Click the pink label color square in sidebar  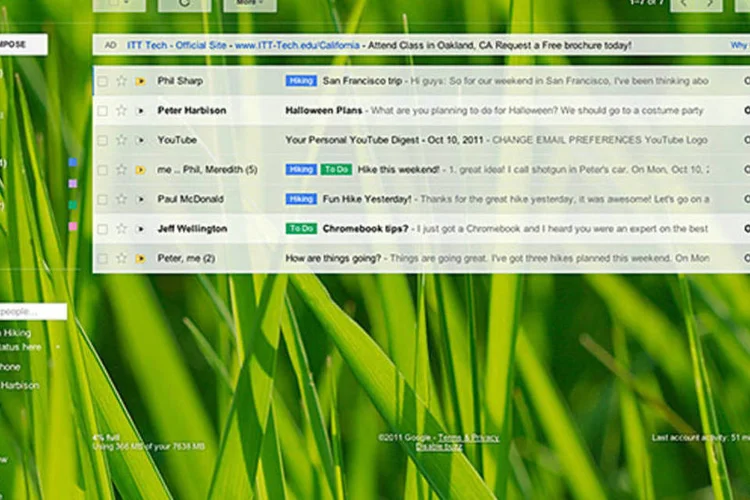click(73, 226)
